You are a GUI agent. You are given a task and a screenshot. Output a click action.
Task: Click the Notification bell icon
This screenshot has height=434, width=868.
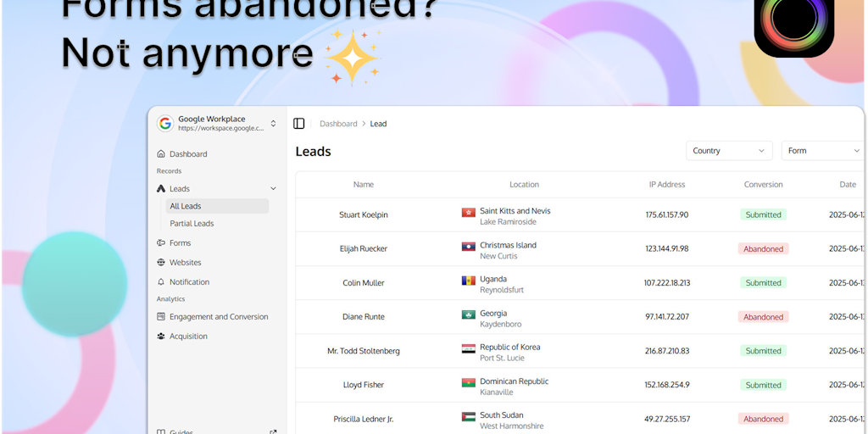[x=161, y=281]
